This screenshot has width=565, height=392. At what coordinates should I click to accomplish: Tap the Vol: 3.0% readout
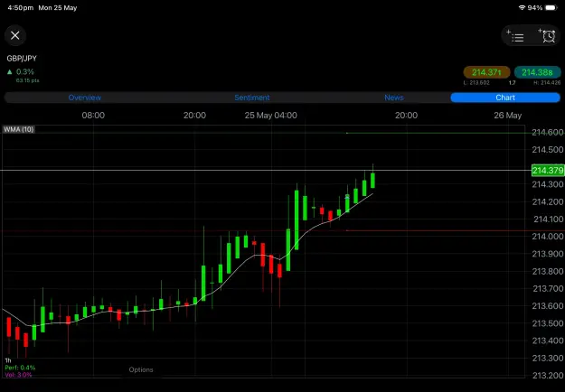point(18,375)
